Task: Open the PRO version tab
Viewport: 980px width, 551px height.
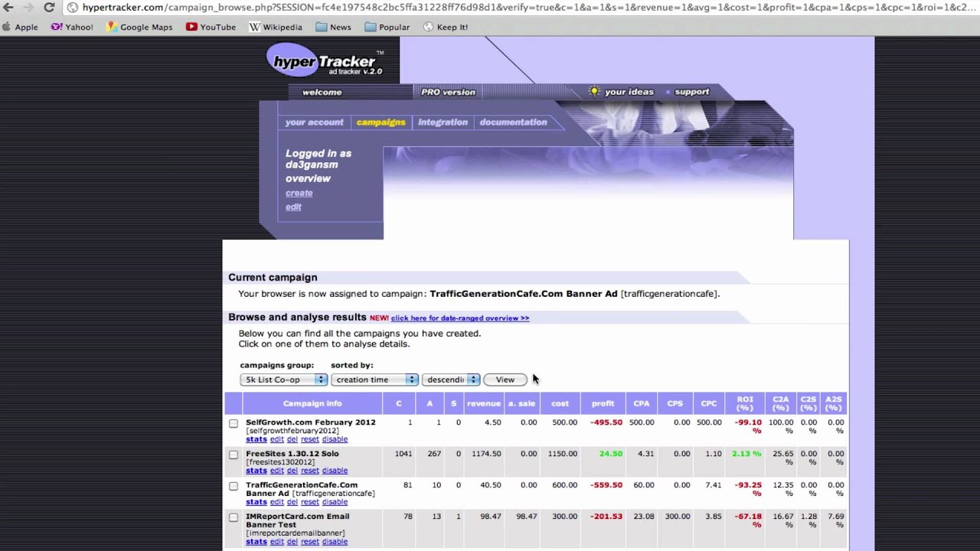Action: click(x=448, y=92)
